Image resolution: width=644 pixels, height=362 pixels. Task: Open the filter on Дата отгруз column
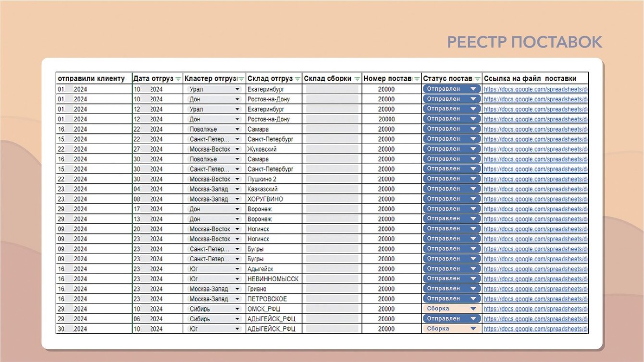(x=178, y=79)
